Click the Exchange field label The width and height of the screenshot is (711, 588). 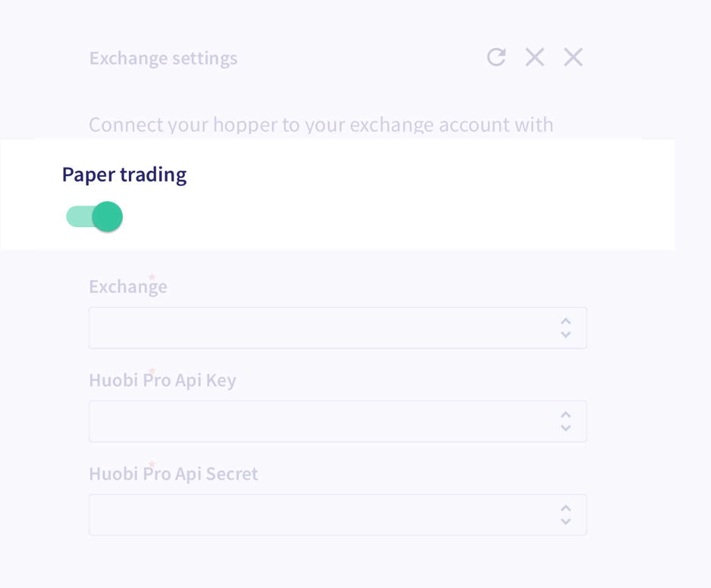tap(128, 287)
